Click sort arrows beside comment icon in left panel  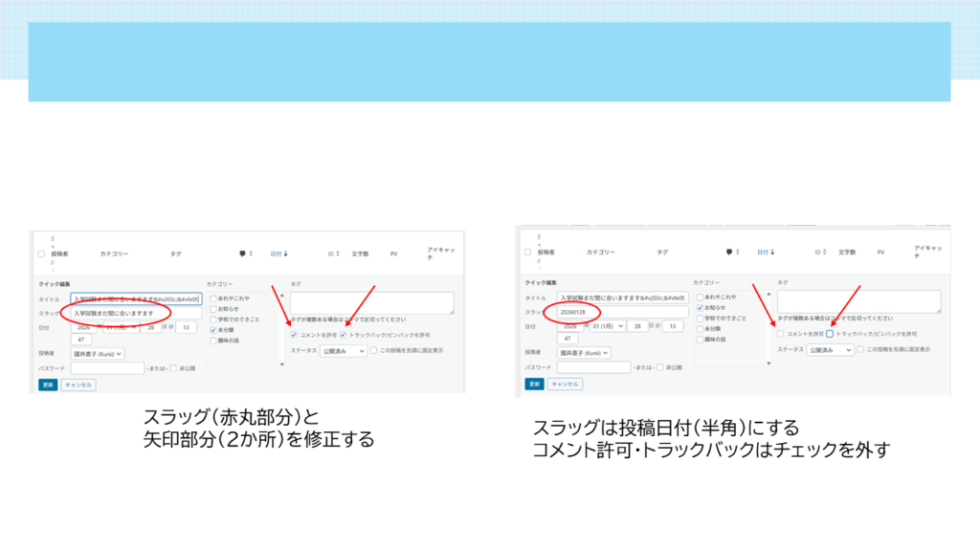(x=251, y=254)
